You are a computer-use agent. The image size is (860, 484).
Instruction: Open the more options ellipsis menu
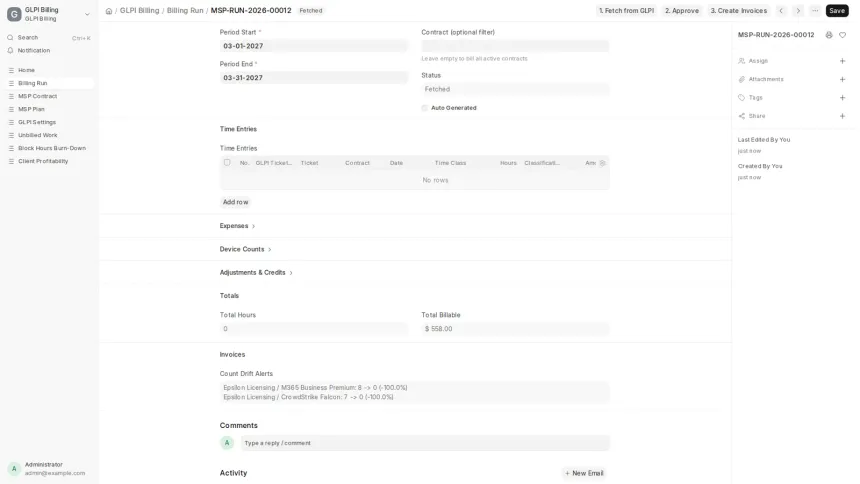point(815,10)
